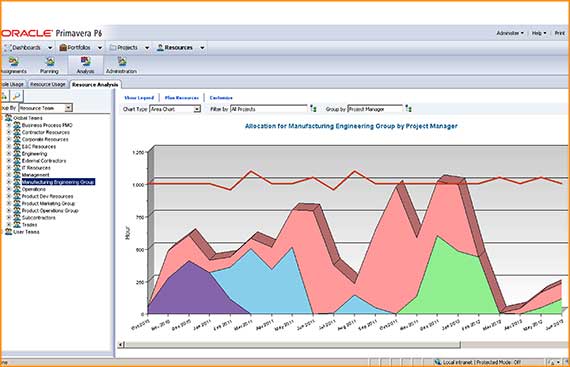Open the Assignments section icon
This screenshot has height=367, width=570.
[x=13, y=61]
